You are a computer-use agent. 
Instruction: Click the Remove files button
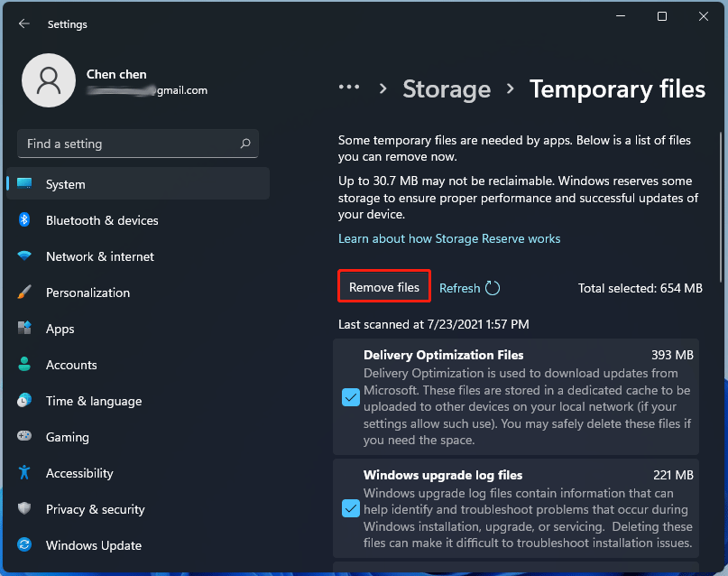tap(383, 286)
